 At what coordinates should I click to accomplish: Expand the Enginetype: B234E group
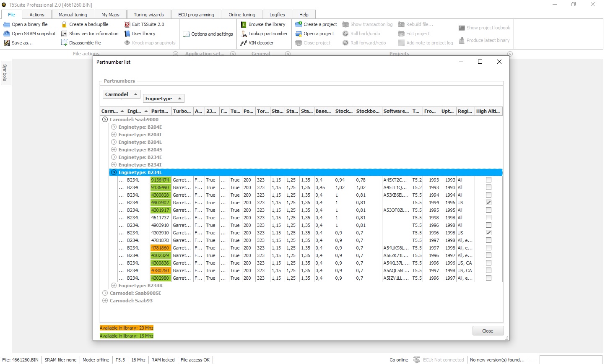(x=114, y=157)
